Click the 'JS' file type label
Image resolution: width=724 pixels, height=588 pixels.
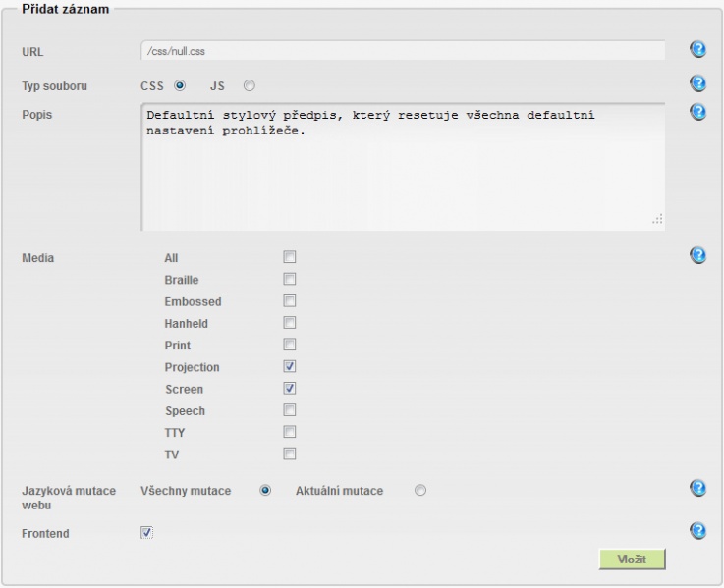point(217,86)
